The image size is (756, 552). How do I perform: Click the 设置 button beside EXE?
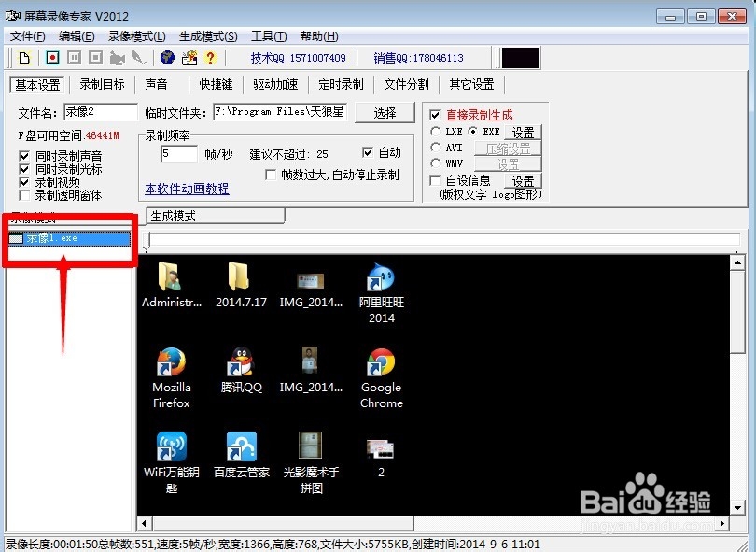(523, 133)
